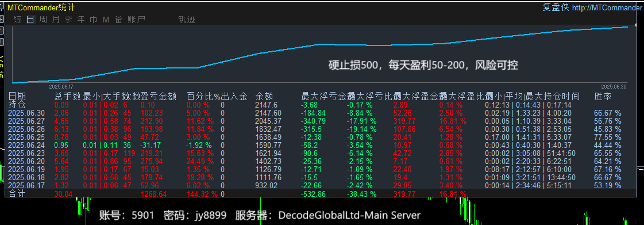
Task: Click the 密码: jy8899 password text
Action: pyautogui.click(x=195, y=215)
